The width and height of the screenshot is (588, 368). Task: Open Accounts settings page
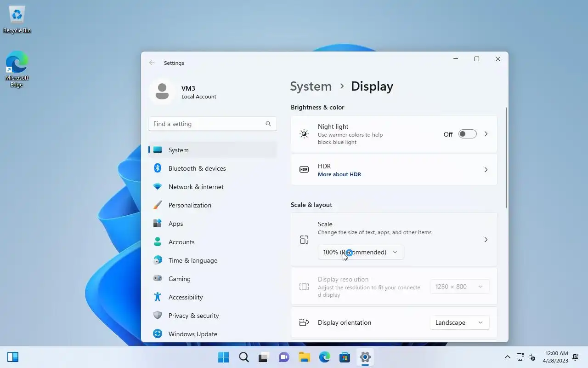[213, 242]
